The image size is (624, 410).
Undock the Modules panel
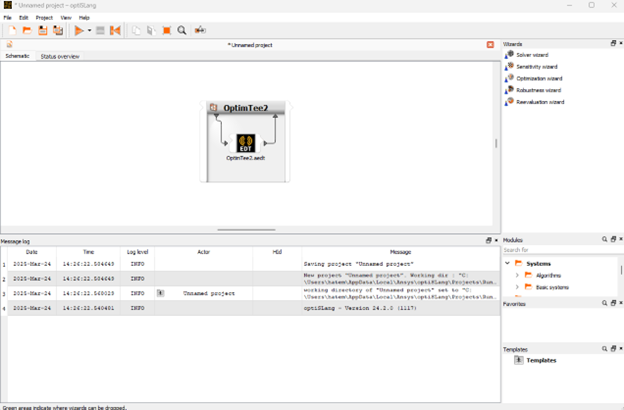pyautogui.click(x=613, y=239)
